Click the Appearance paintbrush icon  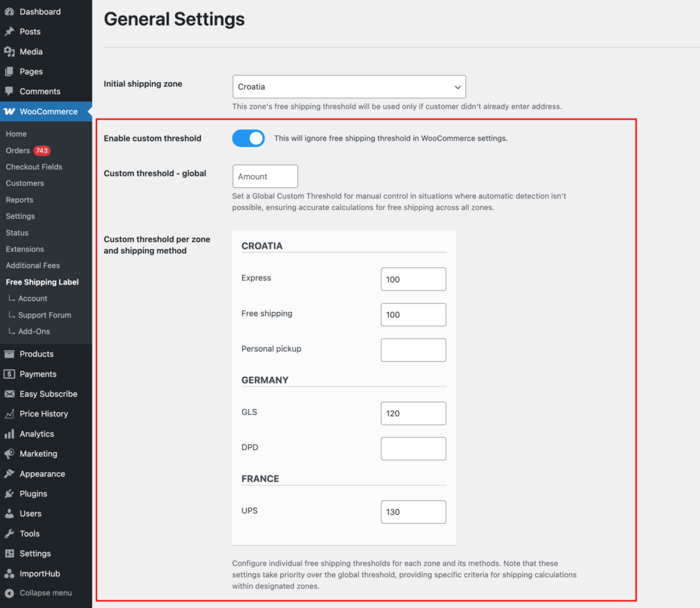click(10, 474)
